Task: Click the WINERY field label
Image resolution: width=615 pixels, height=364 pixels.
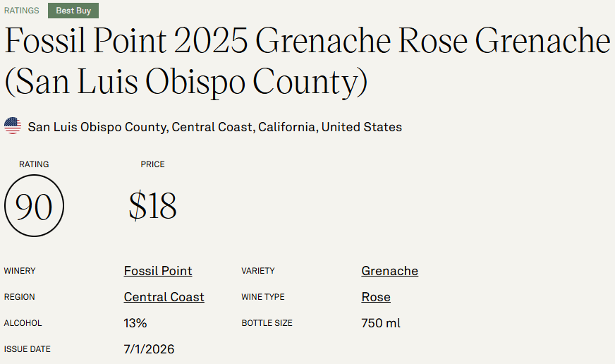Action: point(20,271)
